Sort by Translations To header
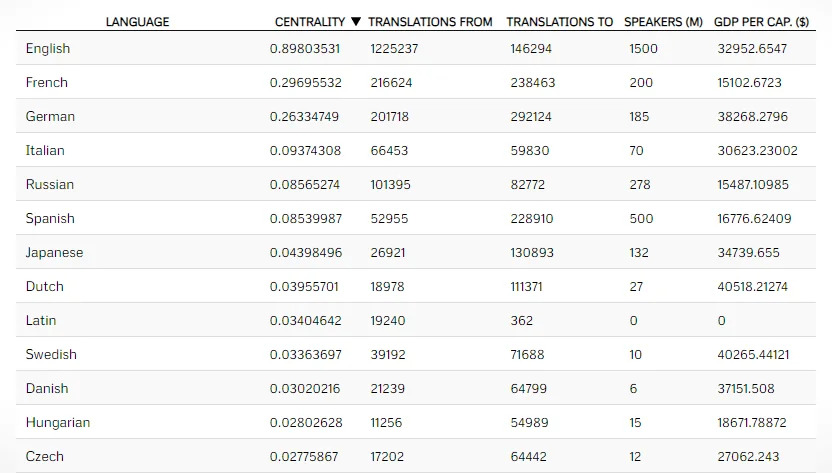 [559, 22]
